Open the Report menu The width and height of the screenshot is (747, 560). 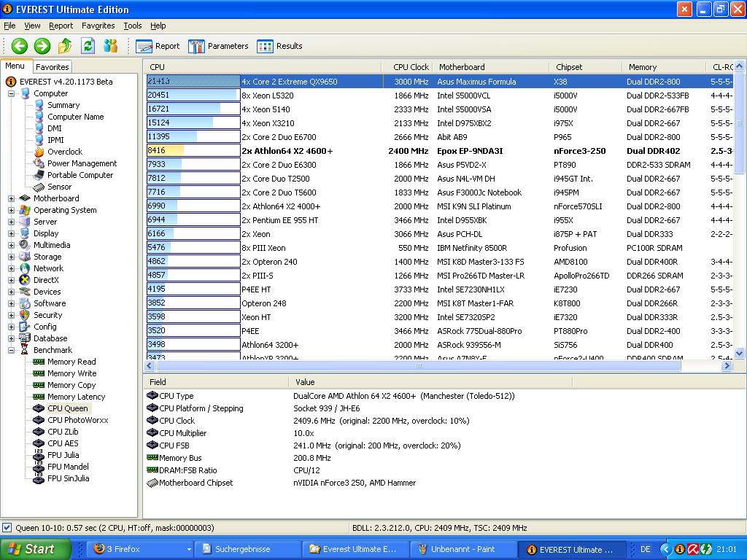click(x=61, y=26)
